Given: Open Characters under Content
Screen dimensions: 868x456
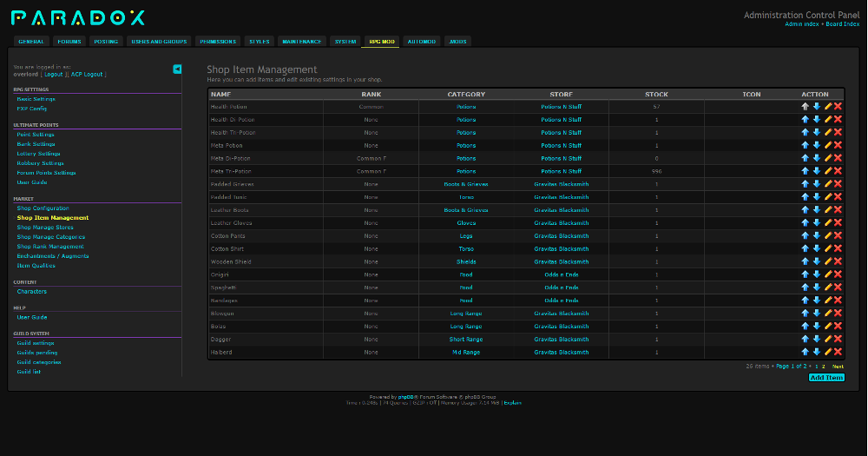Looking at the screenshot, I should [x=31, y=292].
